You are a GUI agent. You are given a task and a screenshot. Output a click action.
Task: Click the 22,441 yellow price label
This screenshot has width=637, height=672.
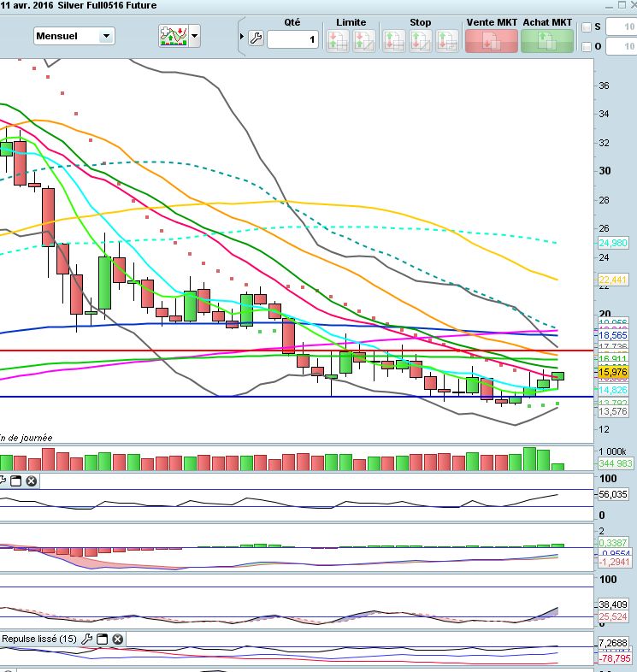pos(613,280)
